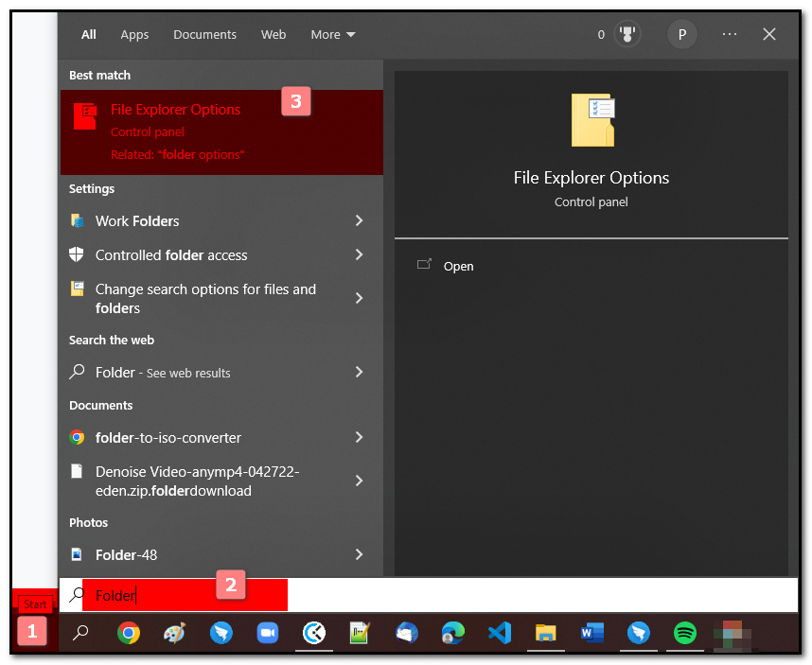The image size is (812, 665).
Task: Open the Microsoft Rewards trophy icon
Action: pyautogui.click(x=627, y=34)
